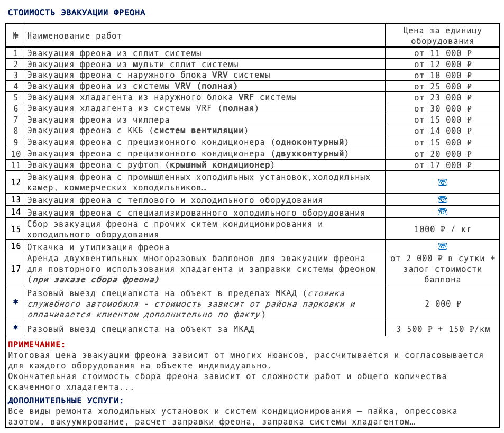Select прецизионного кондиционера (одноконтурный) row
Image resolution: width=504 pixels, height=433 pixels.
click(188, 142)
